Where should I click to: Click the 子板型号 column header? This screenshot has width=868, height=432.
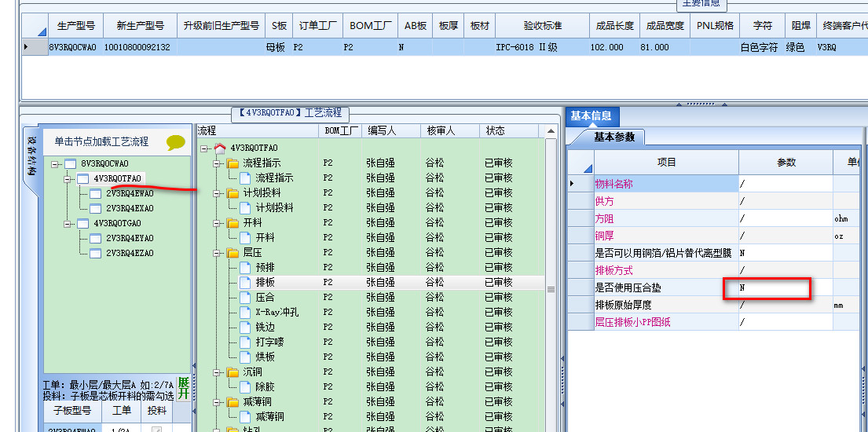(x=72, y=411)
